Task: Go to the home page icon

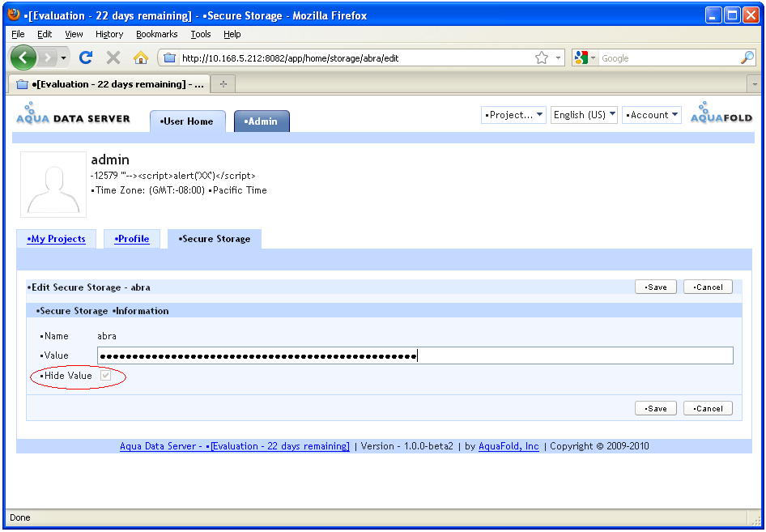Action: point(141,57)
